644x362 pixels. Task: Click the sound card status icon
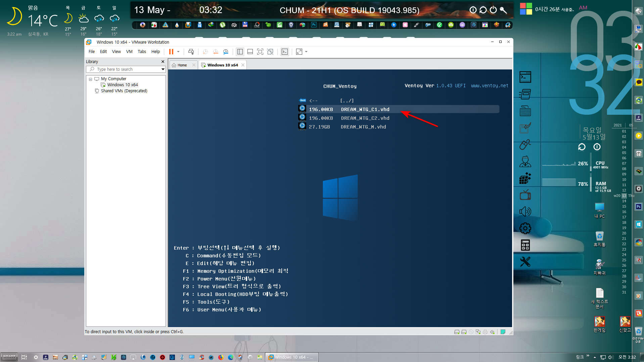pos(492,332)
